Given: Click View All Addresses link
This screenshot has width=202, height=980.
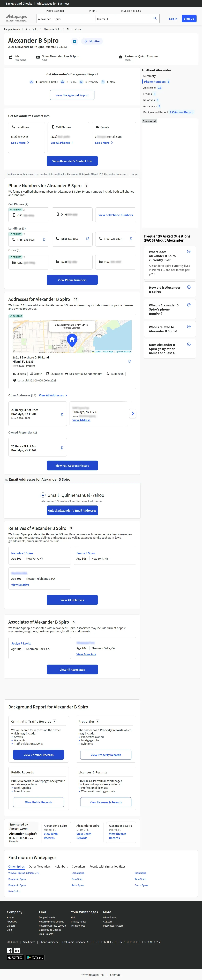Looking at the screenshot, I should click(x=53, y=395).
